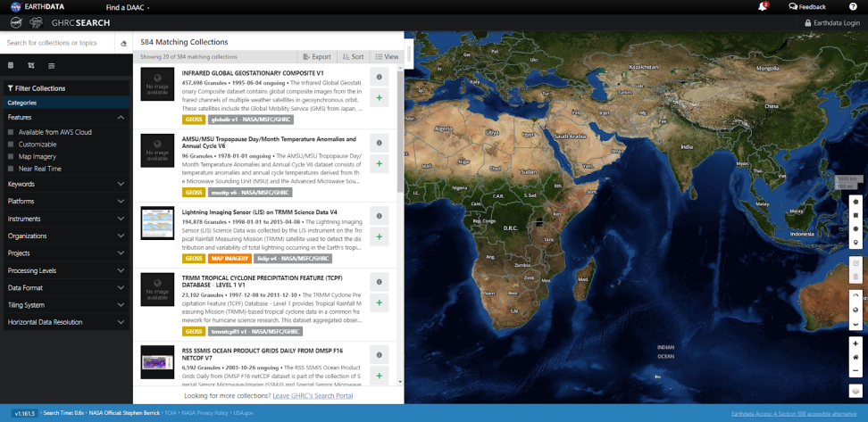
Task: View info for TRMM Tropical Cyclone collection
Action: tap(380, 282)
